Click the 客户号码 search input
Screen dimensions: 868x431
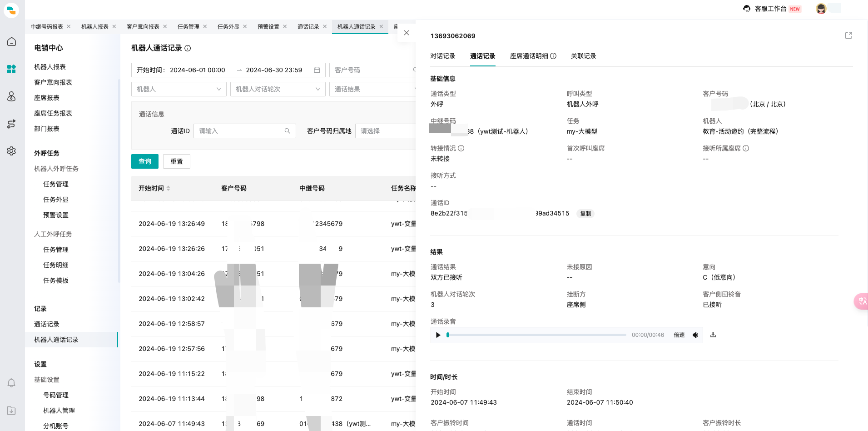[x=372, y=70]
